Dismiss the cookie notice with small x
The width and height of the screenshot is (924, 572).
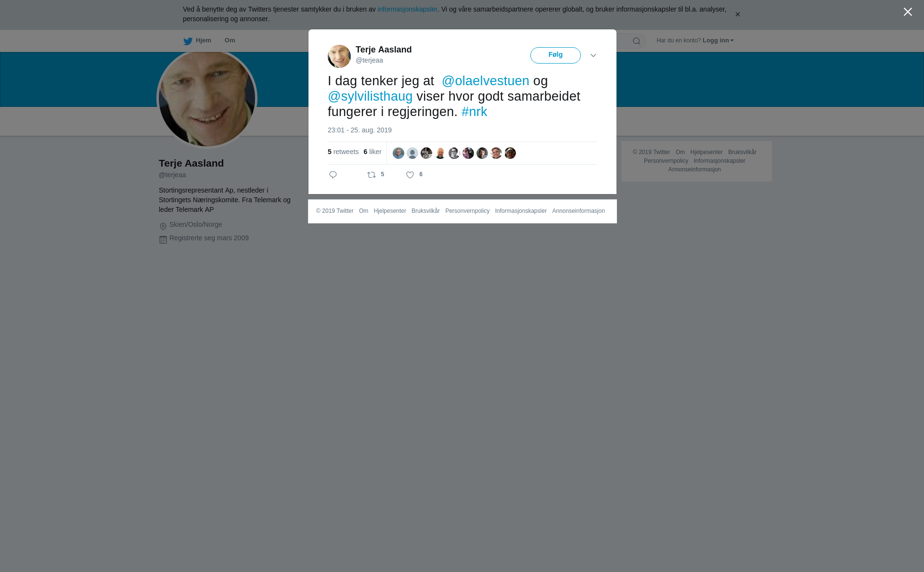tap(737, 14)
